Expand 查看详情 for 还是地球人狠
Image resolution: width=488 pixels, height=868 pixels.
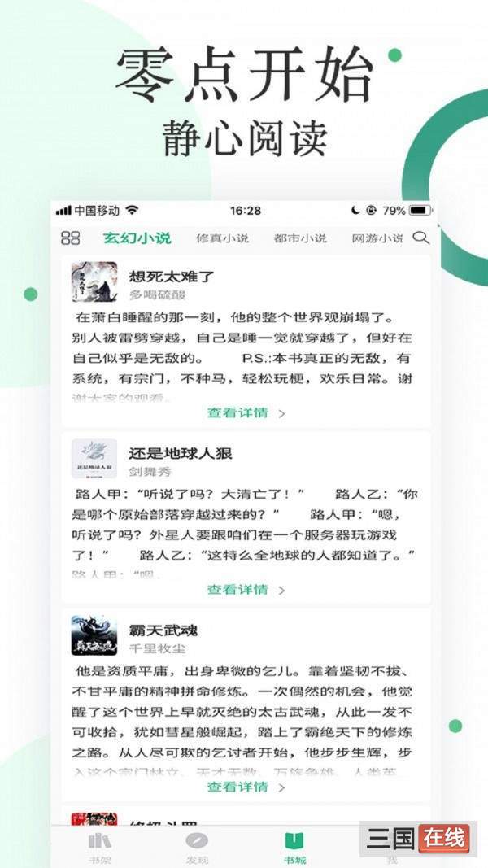coord(246,590)
